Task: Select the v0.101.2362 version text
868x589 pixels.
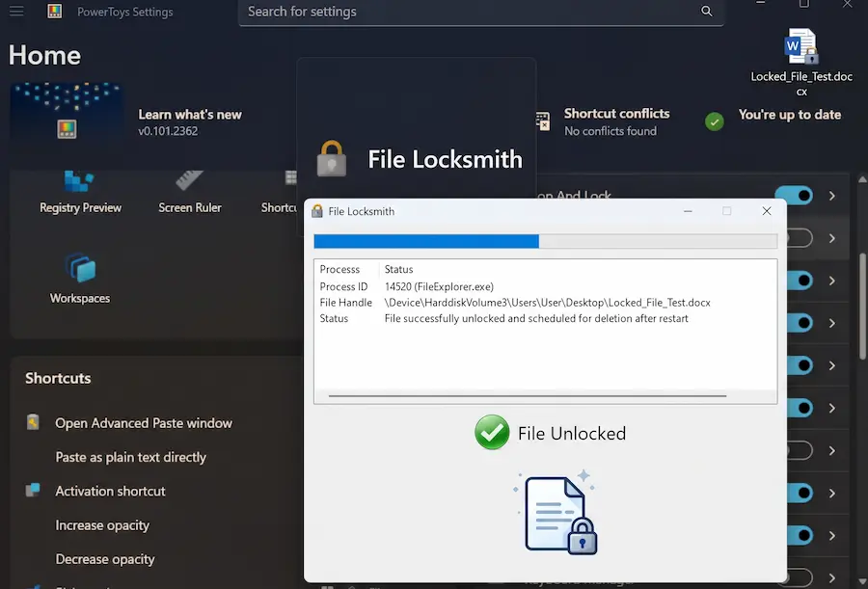Action: point(168,131)
